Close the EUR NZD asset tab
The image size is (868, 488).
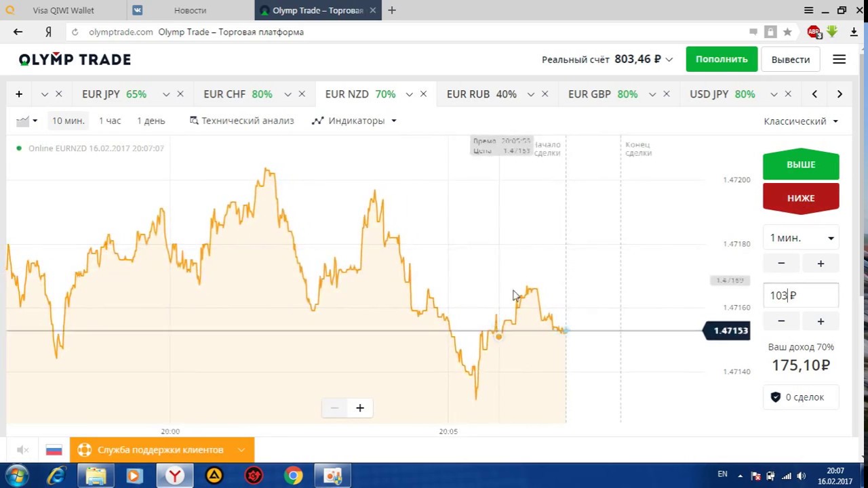coord(423,94)
